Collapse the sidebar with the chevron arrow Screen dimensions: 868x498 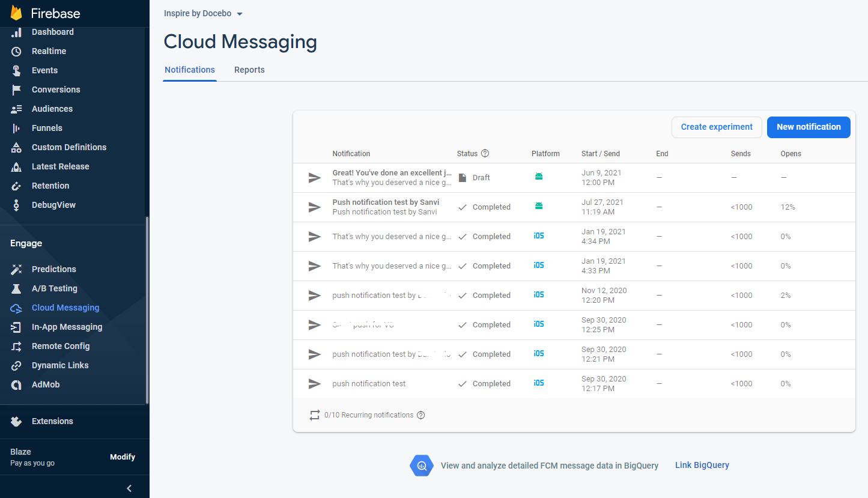[x=128, y=488]
